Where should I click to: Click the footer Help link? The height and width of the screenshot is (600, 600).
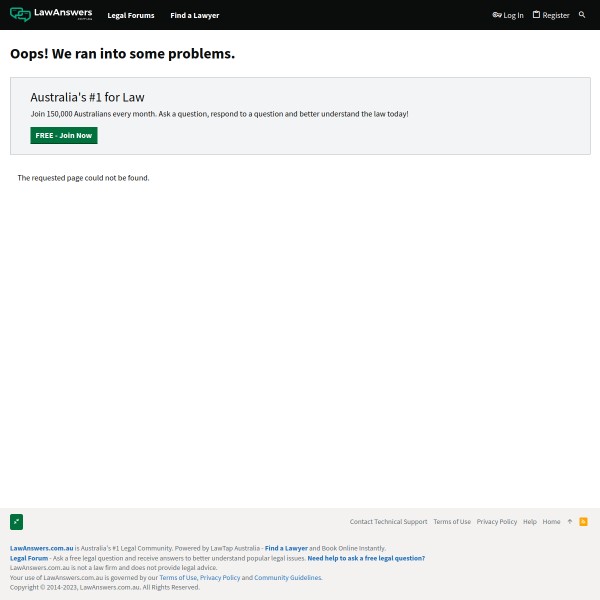tap(530, 522)
